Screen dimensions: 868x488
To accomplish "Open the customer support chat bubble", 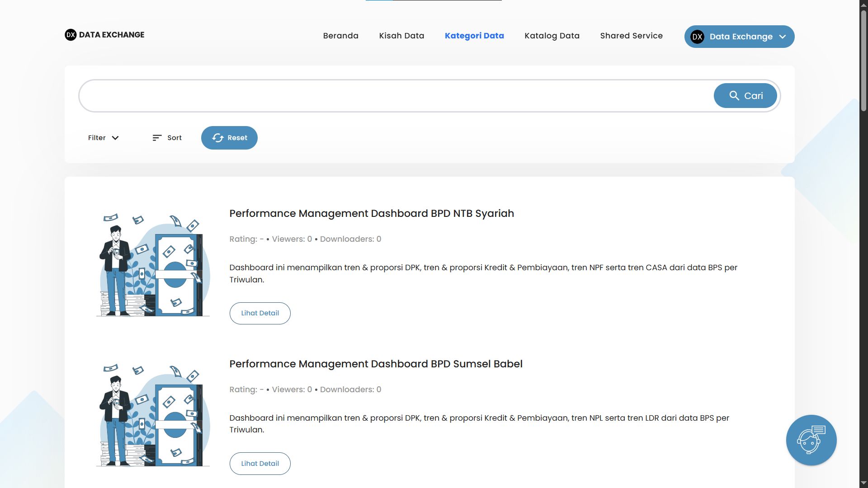I will pos(811,440).
